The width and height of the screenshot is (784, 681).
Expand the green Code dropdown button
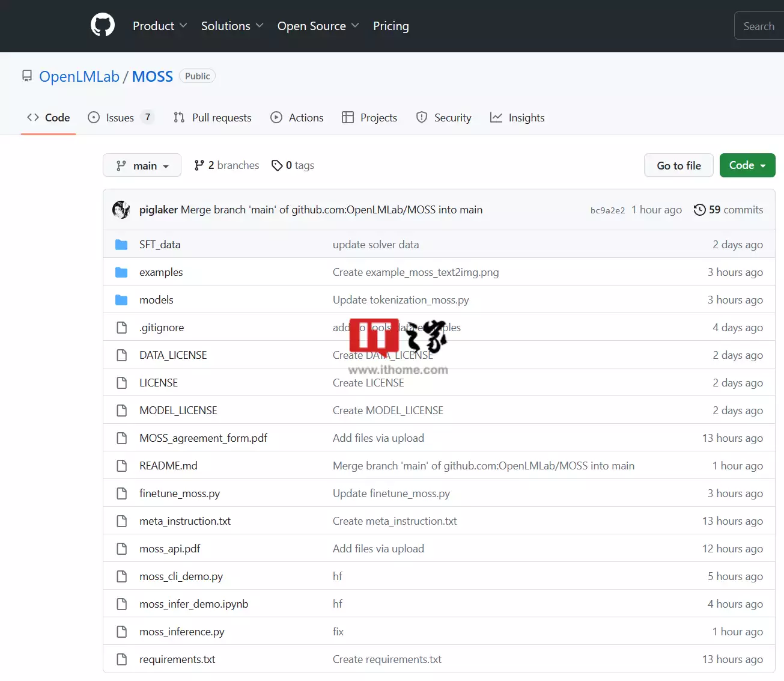click(x=747, y=165)
